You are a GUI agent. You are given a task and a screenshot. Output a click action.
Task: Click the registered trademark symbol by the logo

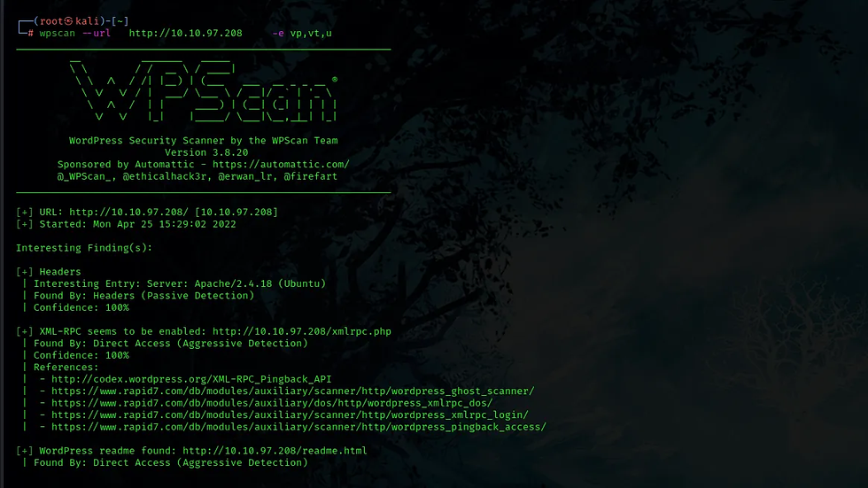pos(335,80)
